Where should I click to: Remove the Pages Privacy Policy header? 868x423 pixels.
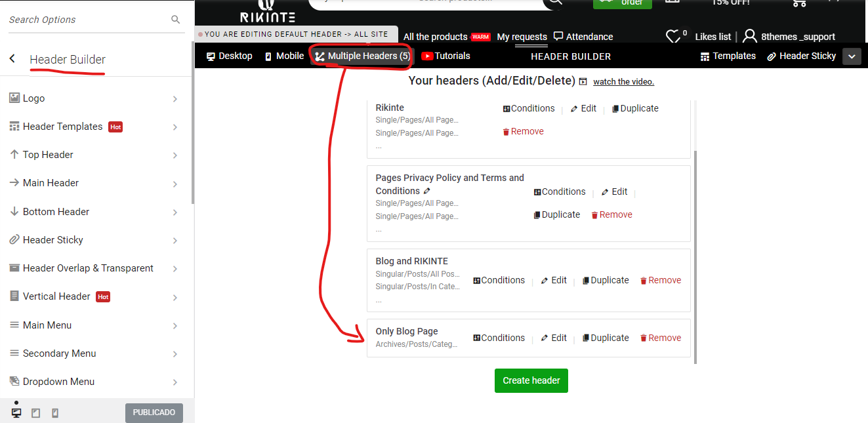pyautogui.click(x=611, y=214)
